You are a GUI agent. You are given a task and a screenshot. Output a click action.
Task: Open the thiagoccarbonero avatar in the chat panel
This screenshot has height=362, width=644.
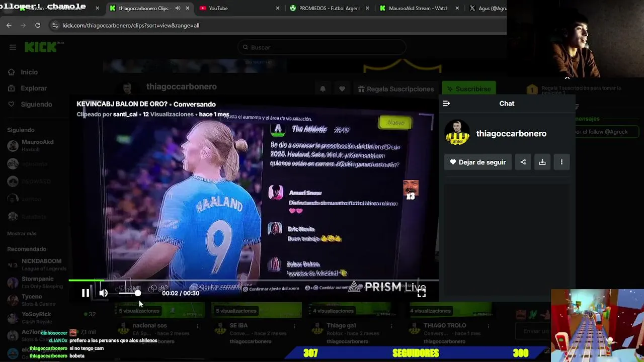tap(457, 133)
